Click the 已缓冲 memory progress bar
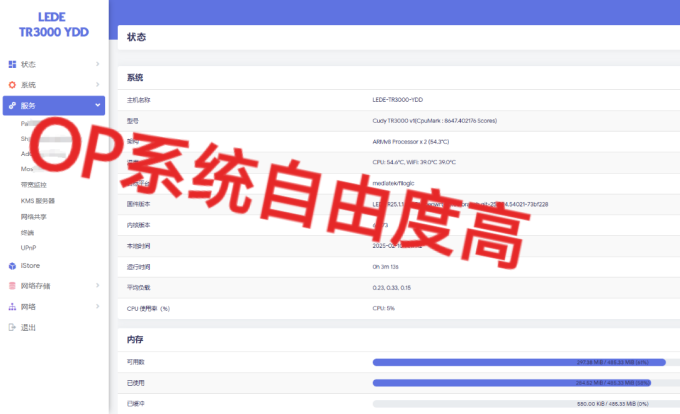The image size is (680, 414). click(x=526, y=404)
